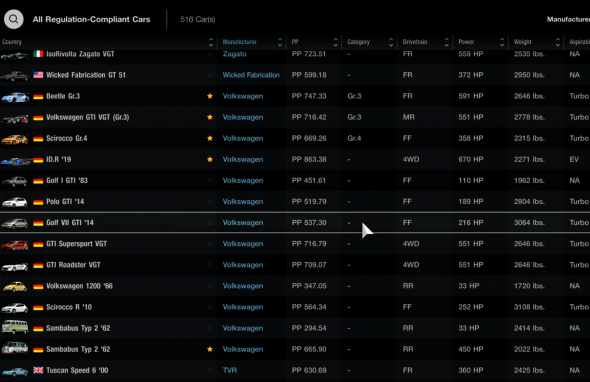This screenshot has width=590, height=382.
Task: Choose the green Sambabus thumbnail with PP 294.54
Action: click(15, 327)
